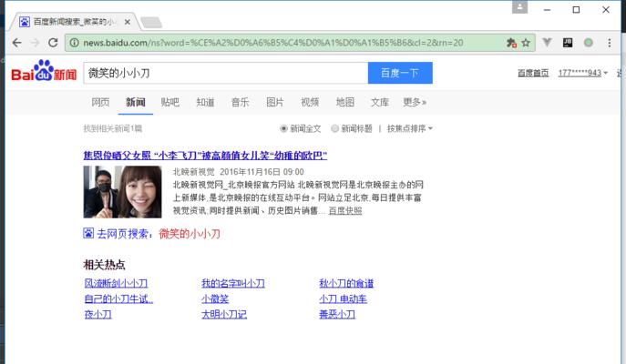Open related topic 大明小刀记
This screenshot has height=364, width=626.
(x=224, y=314)
